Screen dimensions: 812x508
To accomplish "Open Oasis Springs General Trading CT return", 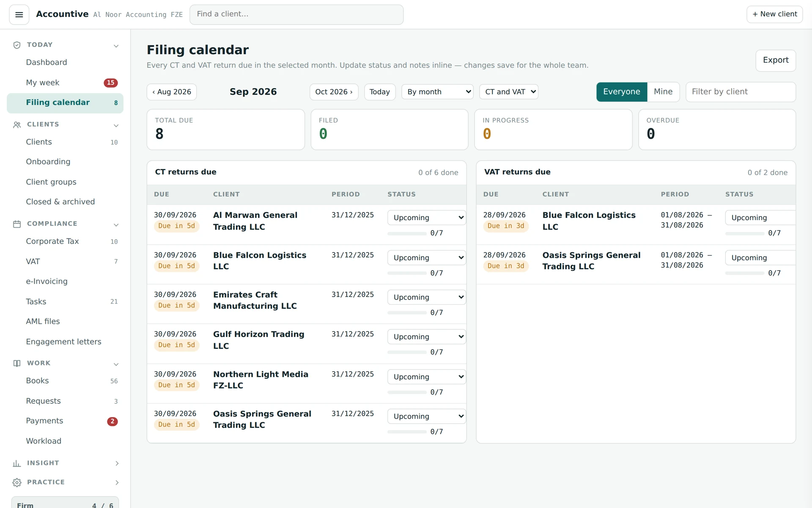I will point(262,420).
